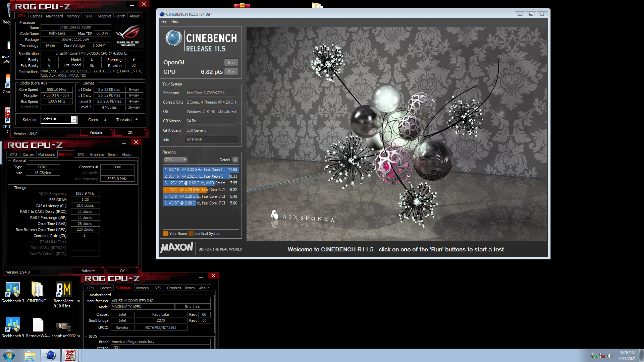Open the Geekbench 3 desktop icon
Viewport: 644px width, 362px height.
click(12, 292)
